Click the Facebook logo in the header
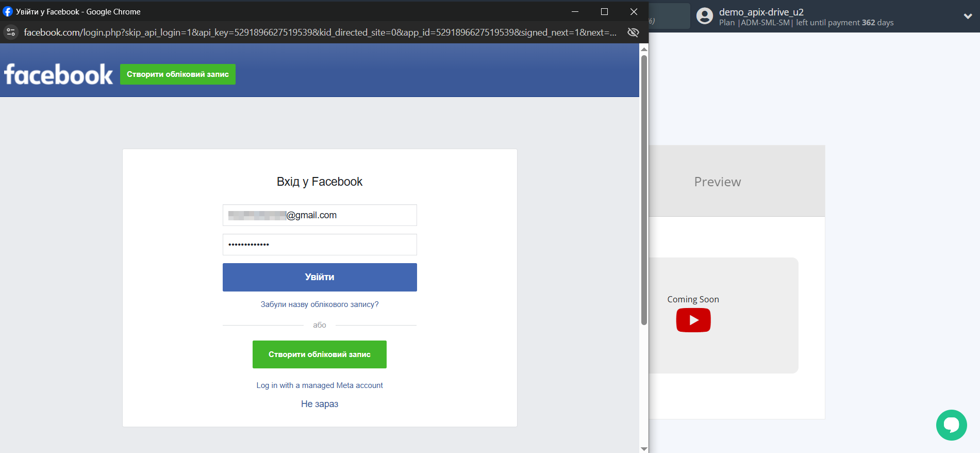 coord(58,74)
